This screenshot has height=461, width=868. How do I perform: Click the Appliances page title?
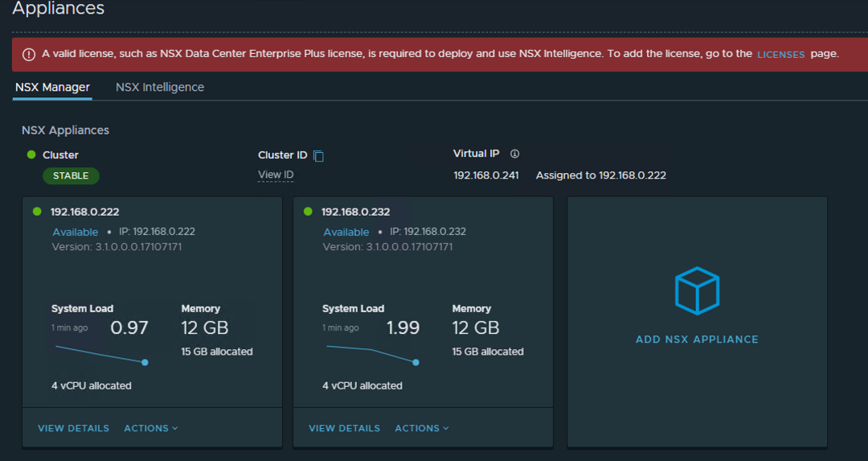pyautogui.click(x=58, y=8)
